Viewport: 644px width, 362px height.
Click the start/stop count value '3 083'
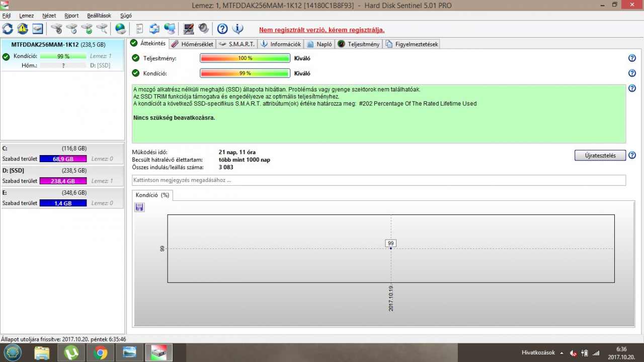pos(226,167)
